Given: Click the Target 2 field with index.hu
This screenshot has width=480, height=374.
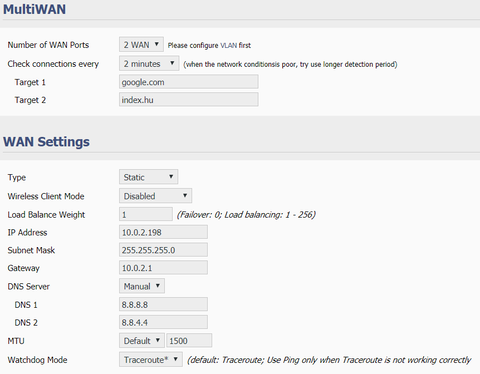Looking at the screenshot, I should click(189, 100).
